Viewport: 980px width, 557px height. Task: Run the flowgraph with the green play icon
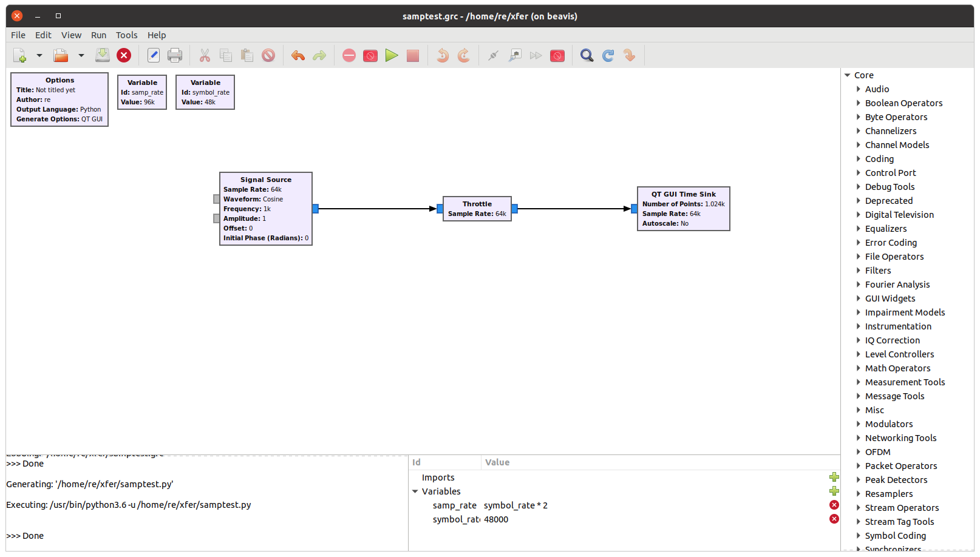392,55
